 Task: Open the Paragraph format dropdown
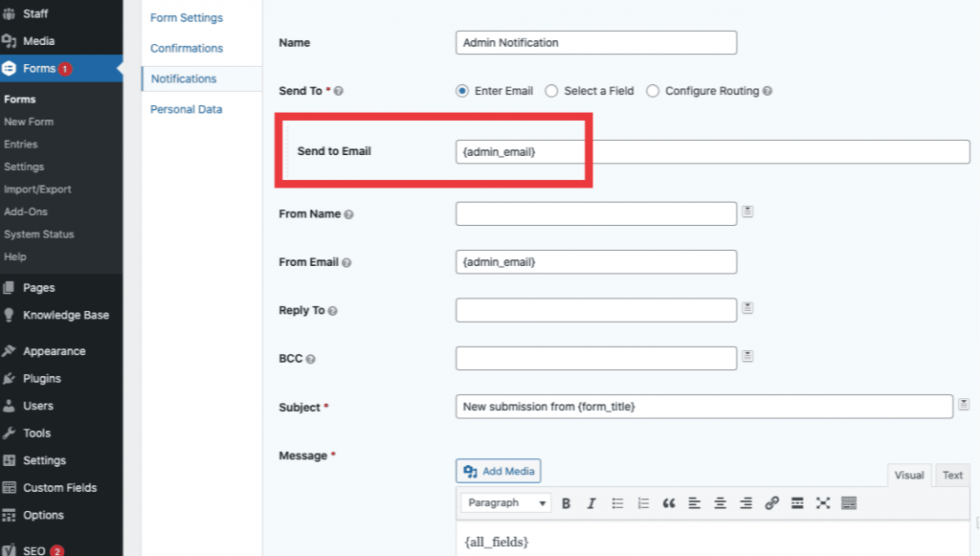tap(506, 503)
